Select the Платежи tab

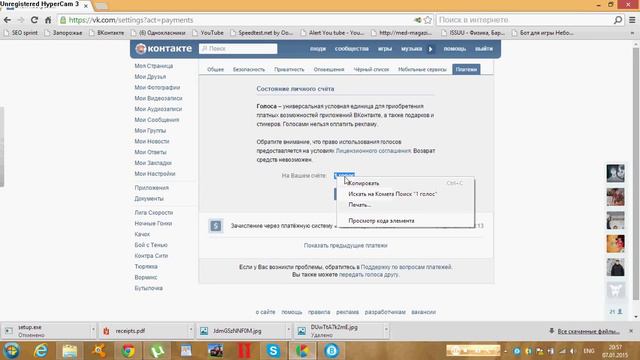click(x=466, y=69)
